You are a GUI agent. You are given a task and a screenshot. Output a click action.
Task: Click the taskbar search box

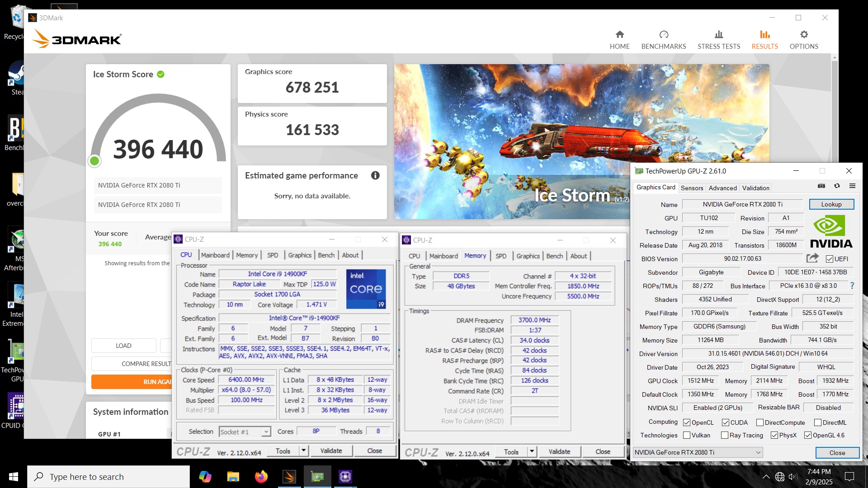[x=108, y=477]
